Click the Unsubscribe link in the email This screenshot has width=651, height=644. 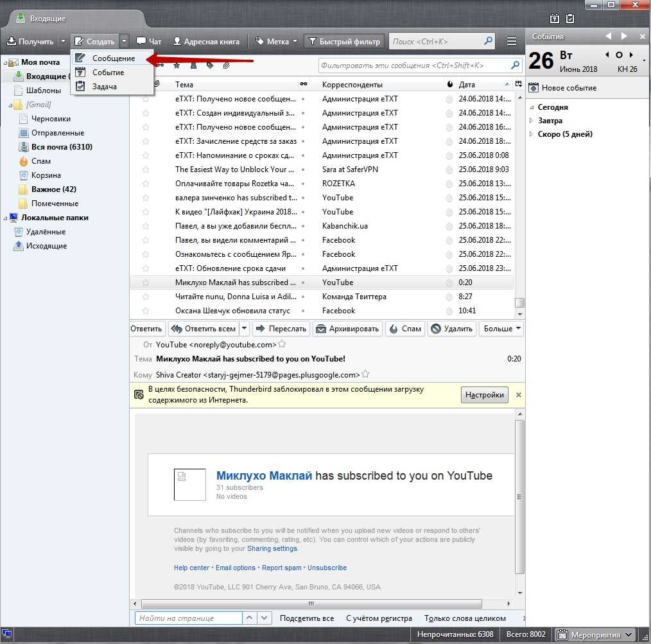(x=327, y=568)
